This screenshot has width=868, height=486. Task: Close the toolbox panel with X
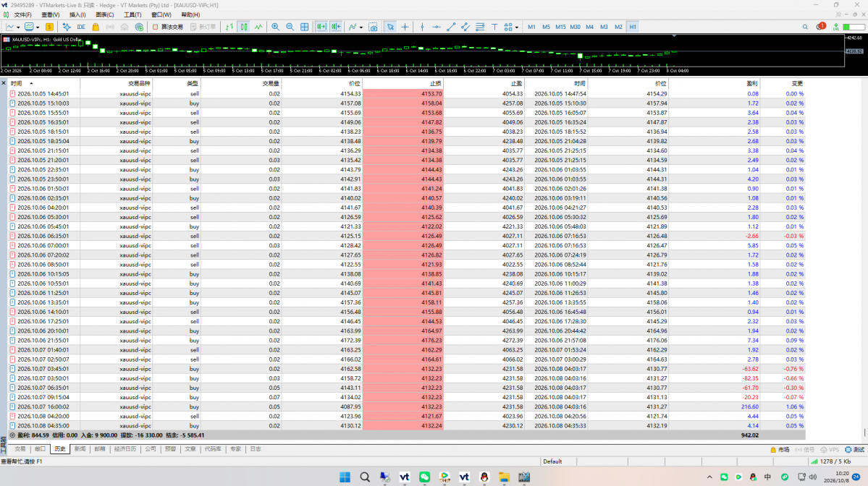pyautogui.click(x=4, y=83)
